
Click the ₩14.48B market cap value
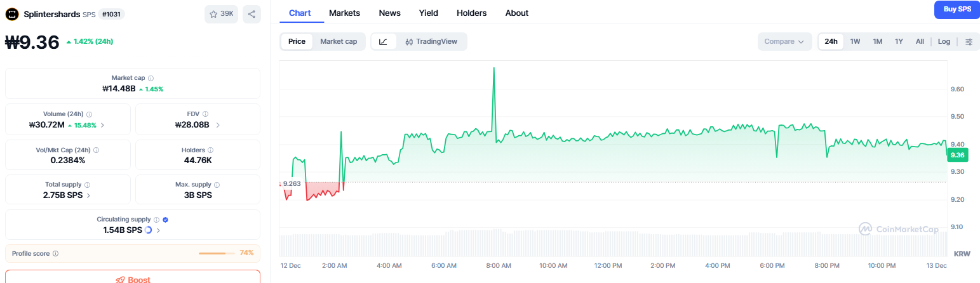[119, 89]
